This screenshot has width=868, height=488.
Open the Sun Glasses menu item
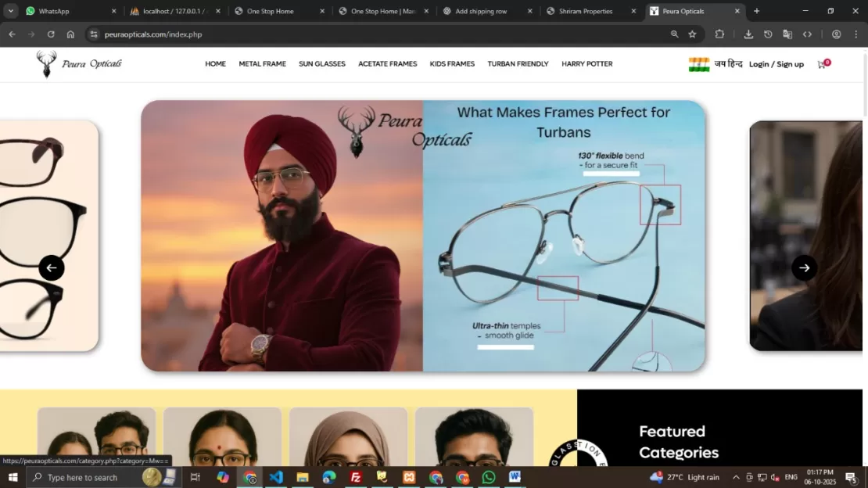pos(321,64)
